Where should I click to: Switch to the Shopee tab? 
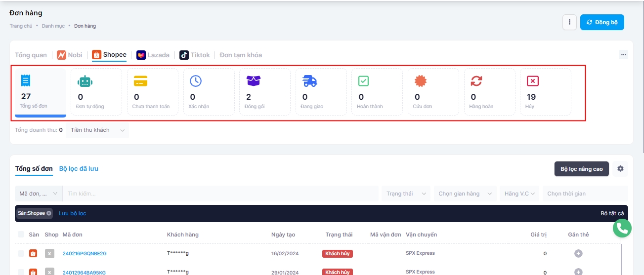tap(109, 55)
